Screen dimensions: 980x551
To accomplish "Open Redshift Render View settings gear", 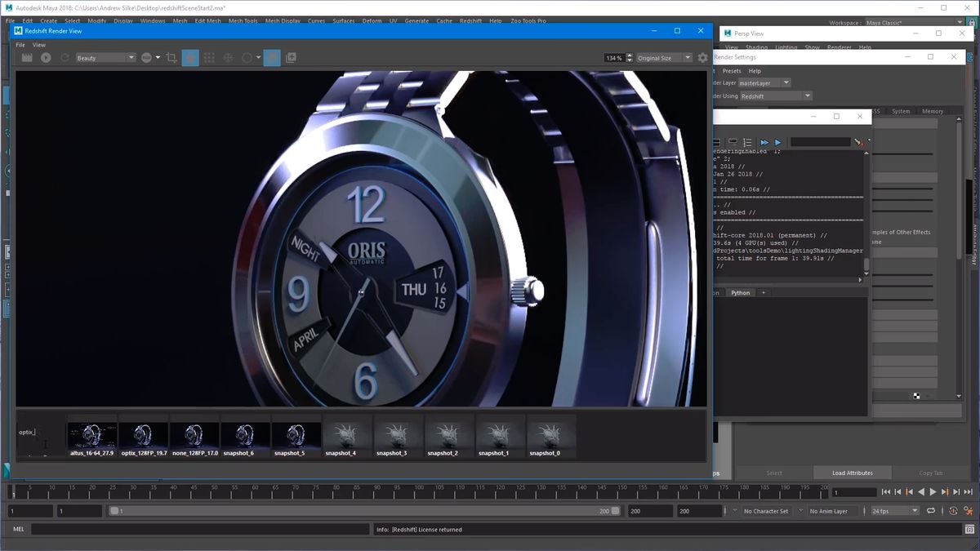I will pos(702,58).
